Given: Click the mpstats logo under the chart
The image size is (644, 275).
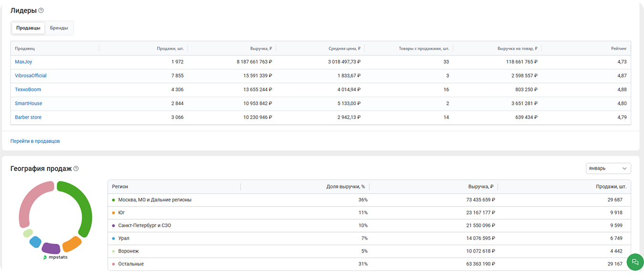Looking at the screenshot, I should tap(56, 257).
